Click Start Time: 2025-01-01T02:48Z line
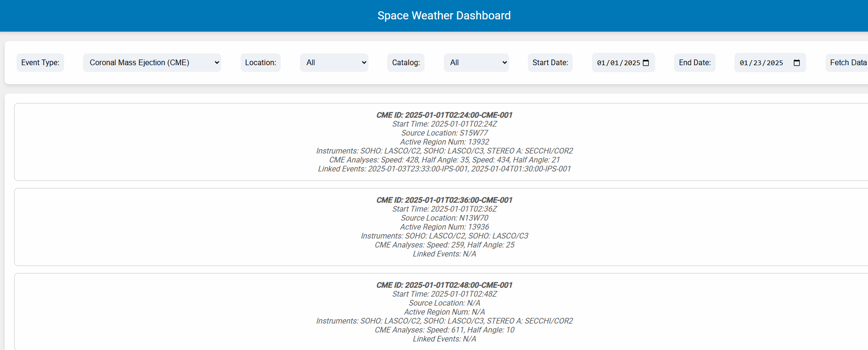This screenshot has width=868, height=350. pyautogui.click(x=444, y=294)
